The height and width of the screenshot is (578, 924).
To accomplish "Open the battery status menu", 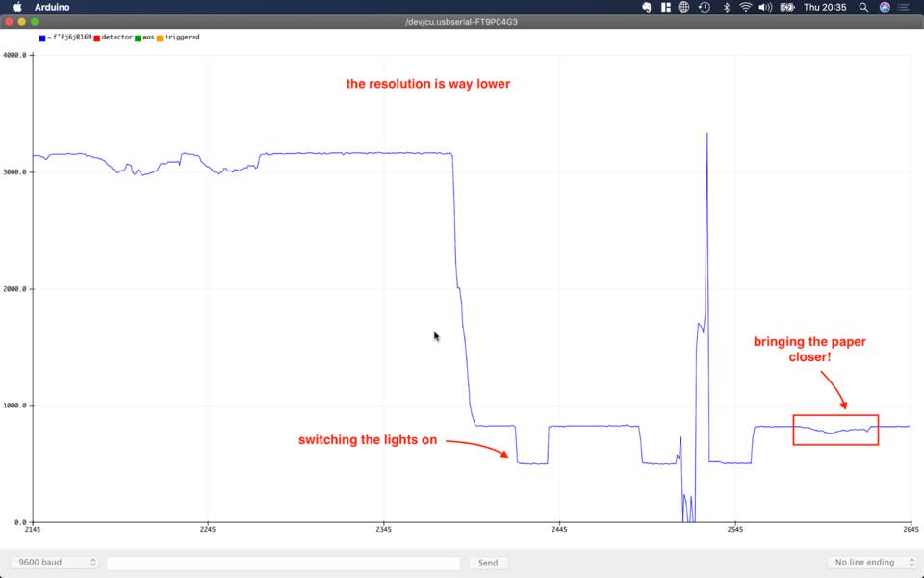I will 787,7.
